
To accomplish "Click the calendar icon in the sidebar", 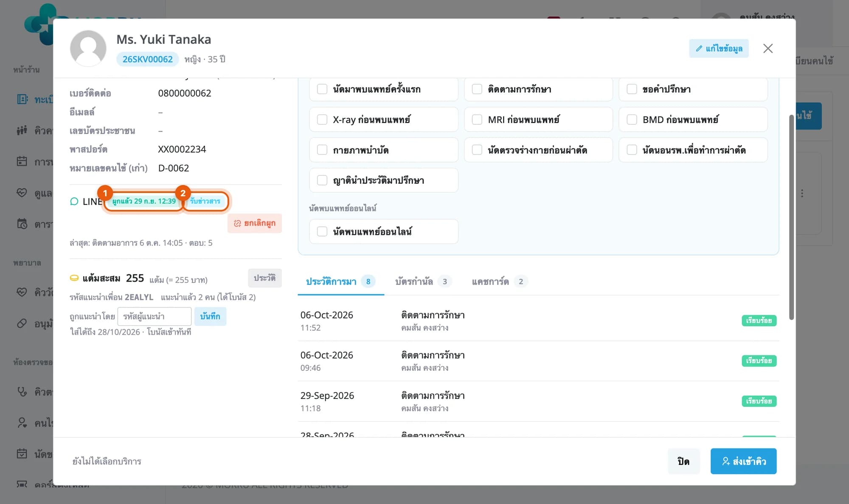I will pos(22,161).
